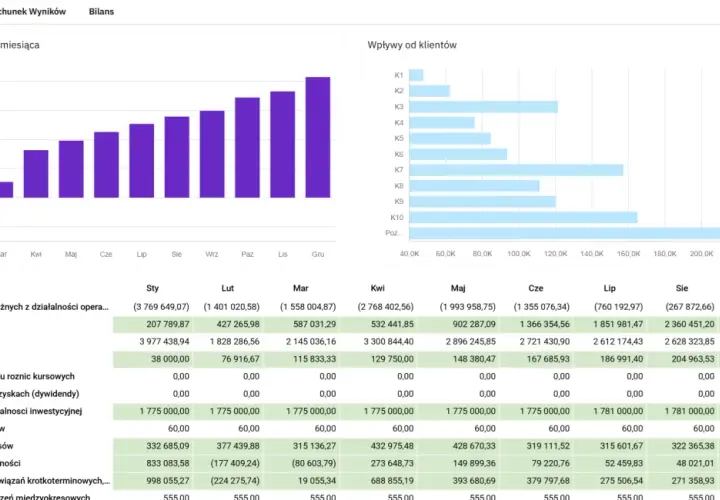Open the Rachunek Wyników tab

[x=33, y=11]
